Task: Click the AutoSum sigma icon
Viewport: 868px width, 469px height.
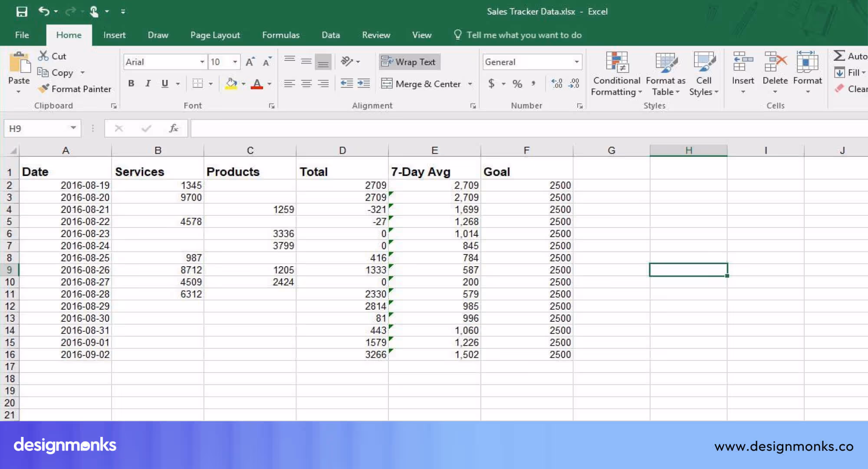Action: (839, 56)
